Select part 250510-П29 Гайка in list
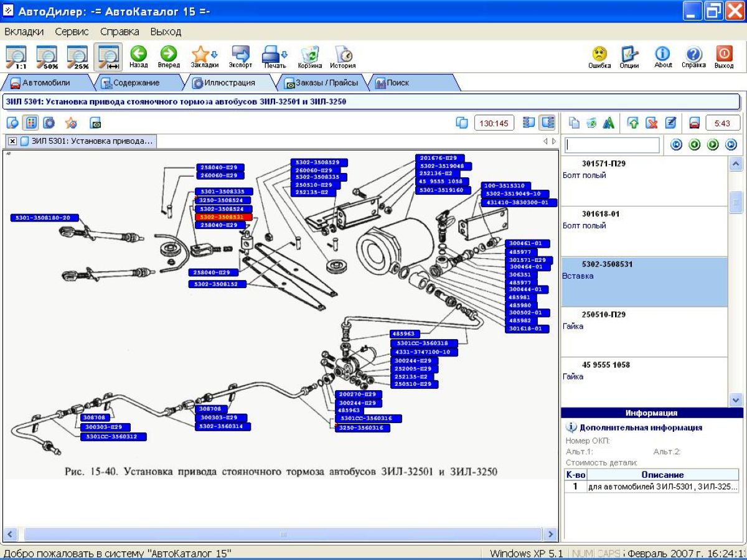The image size is (747, 560). 644,332
